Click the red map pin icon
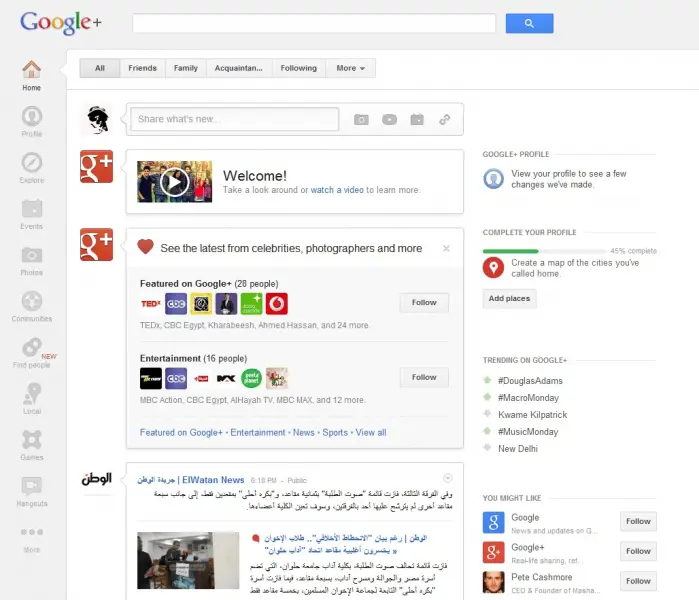 point(493,267)
